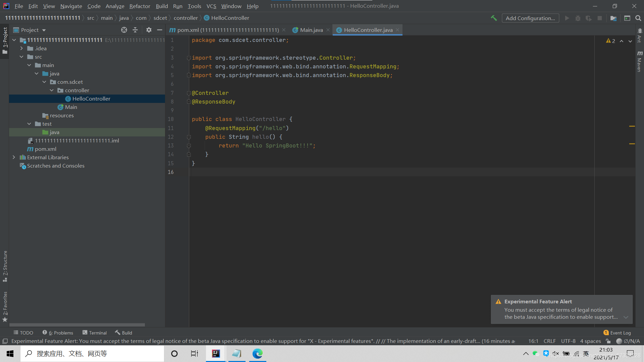Open Microsoft Edge from taskbar
Viewport: 644px width, 362px height.
pyautogui.click(x=258, y=353)
